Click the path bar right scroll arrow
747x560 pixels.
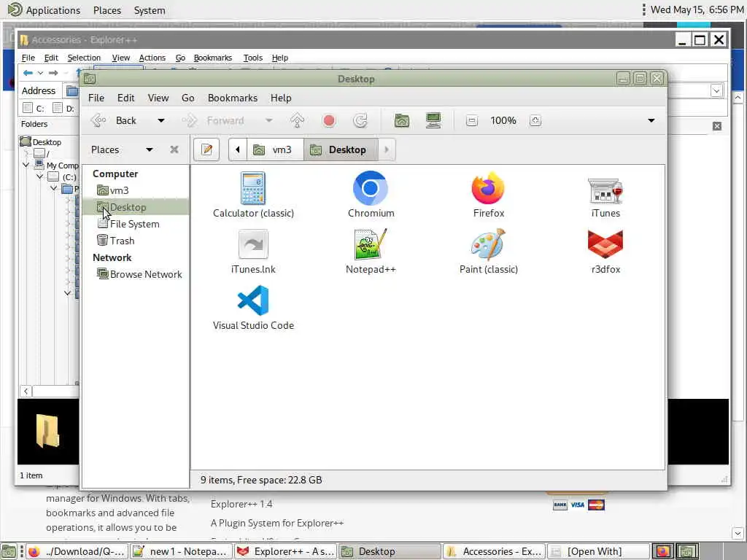click(x=387, y=149)
